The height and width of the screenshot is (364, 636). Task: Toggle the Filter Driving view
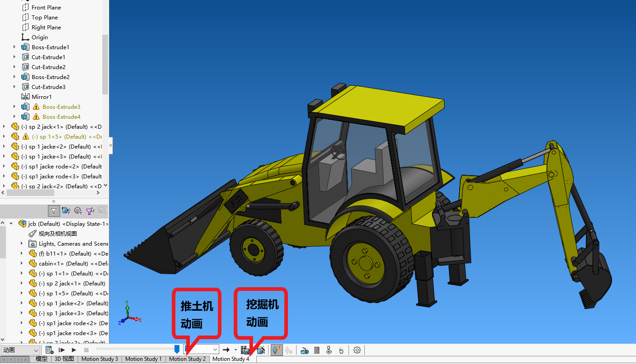coord(77,210)
